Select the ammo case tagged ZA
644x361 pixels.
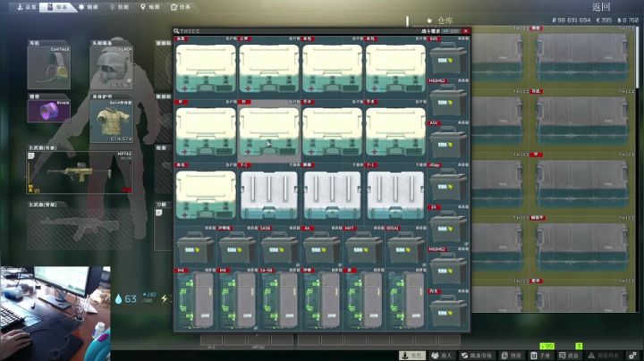tap(448, 225)
